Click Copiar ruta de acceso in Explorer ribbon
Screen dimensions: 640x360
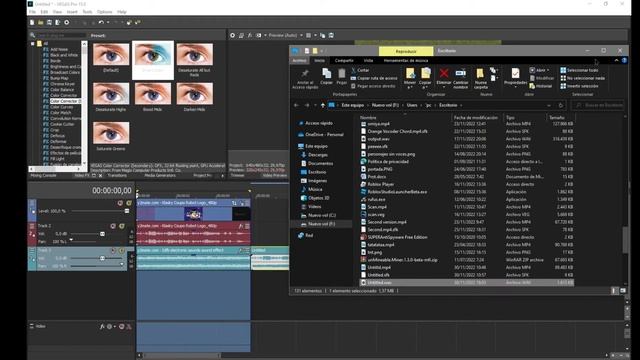374,78
